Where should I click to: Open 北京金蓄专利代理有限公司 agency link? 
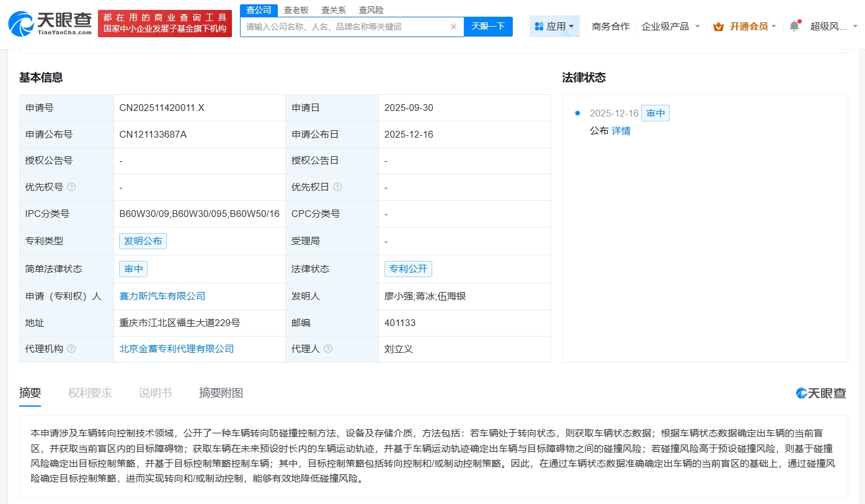177,349
